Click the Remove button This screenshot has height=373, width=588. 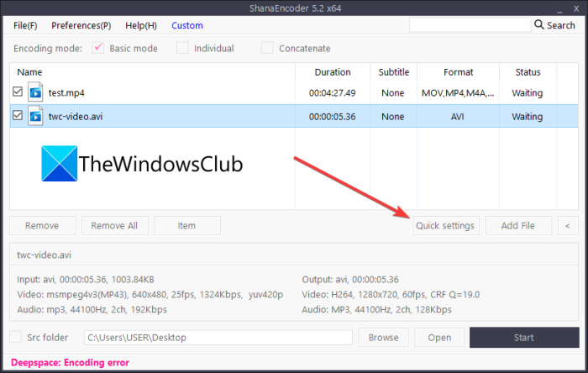(42, 226)
